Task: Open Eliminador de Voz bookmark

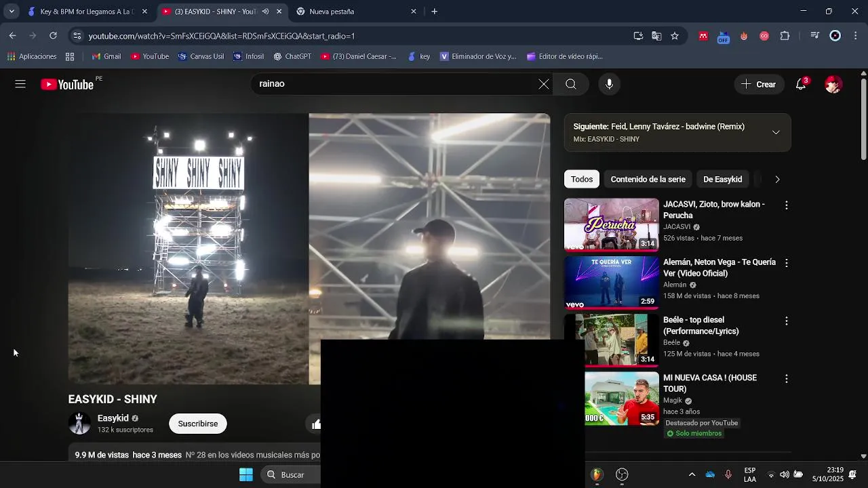Action: coord(478,56)
